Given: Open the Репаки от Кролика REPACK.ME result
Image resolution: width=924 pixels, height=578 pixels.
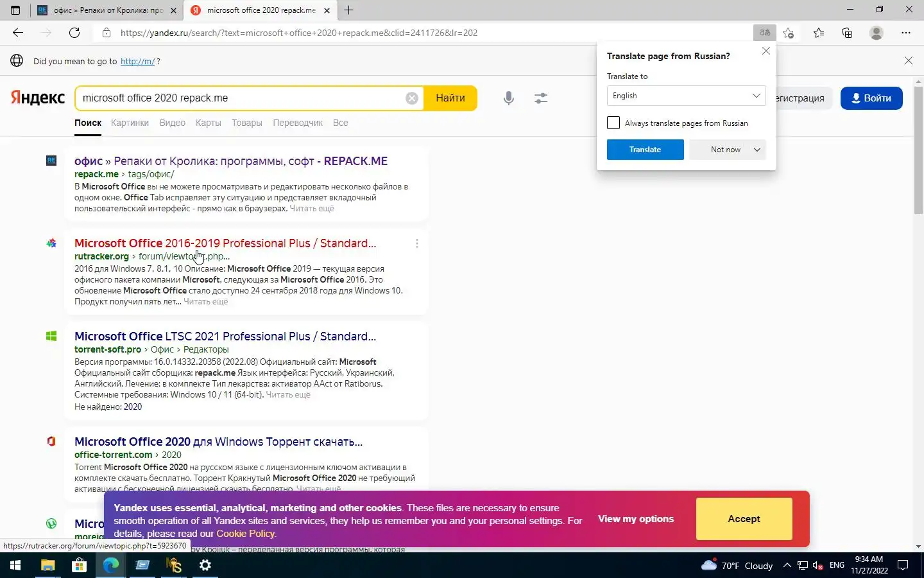Looking at the screenshot, I should coord(231,161).
